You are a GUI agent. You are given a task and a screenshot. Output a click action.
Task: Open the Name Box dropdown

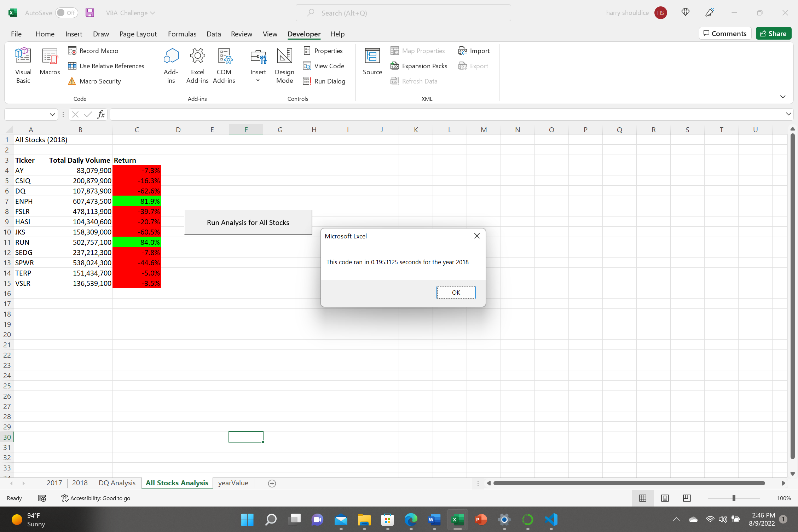[52, 114]
